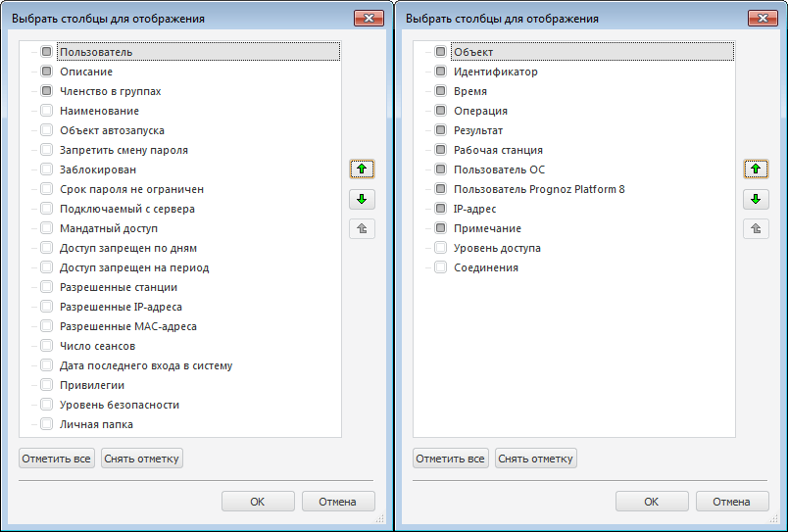The height and width of the screenshot is (532, 788).
Task: Click the green down arrow in right dialog
Action: point(756,199)
